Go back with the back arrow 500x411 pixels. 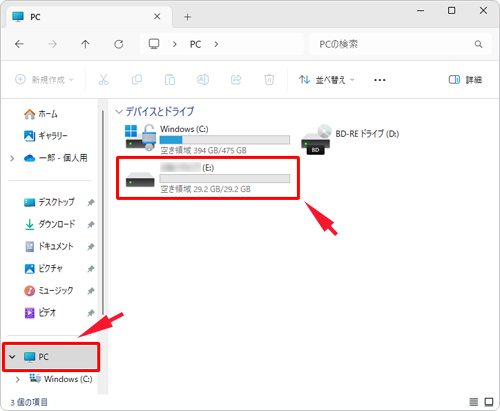coord(19,44)
